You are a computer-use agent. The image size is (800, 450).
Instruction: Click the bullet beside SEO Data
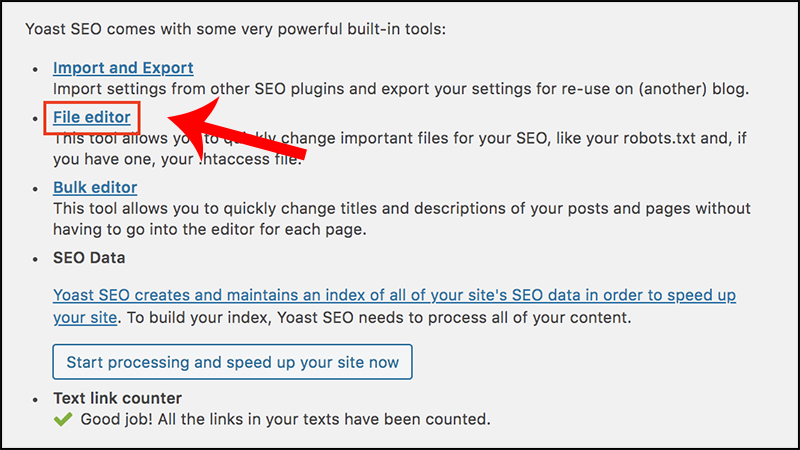[x=38, y=258]
